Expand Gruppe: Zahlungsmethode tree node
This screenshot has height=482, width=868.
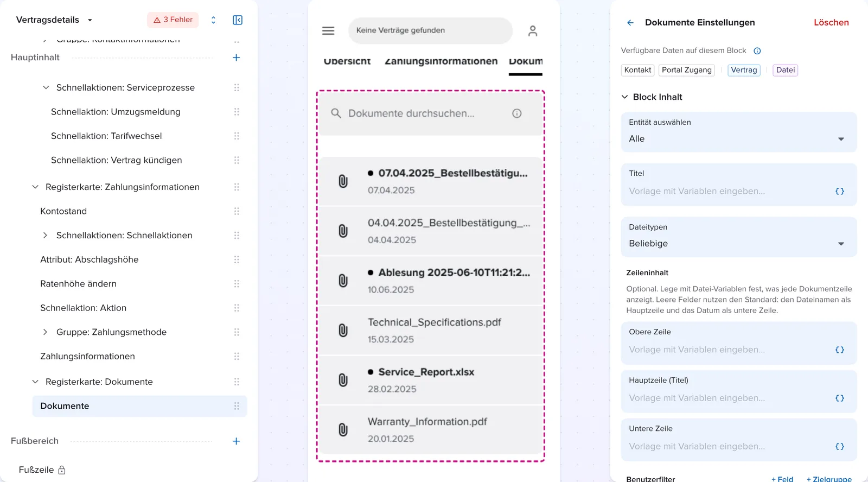46,332
